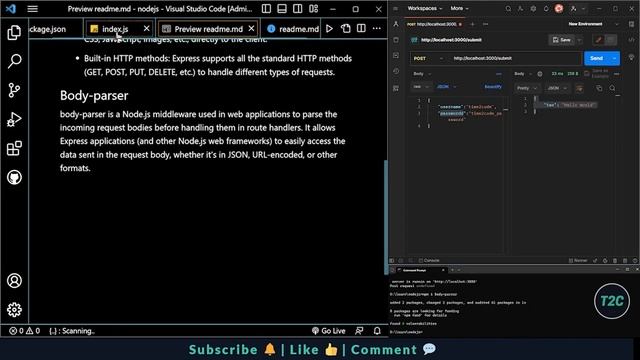This screenshot has width=640, height=360.
Task: Click the Postman user avatar
Action: click(559, 8)
